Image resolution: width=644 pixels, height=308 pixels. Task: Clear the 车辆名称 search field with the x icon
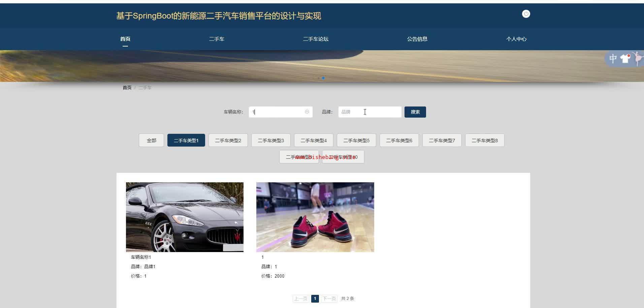click(x=307, y=112)
